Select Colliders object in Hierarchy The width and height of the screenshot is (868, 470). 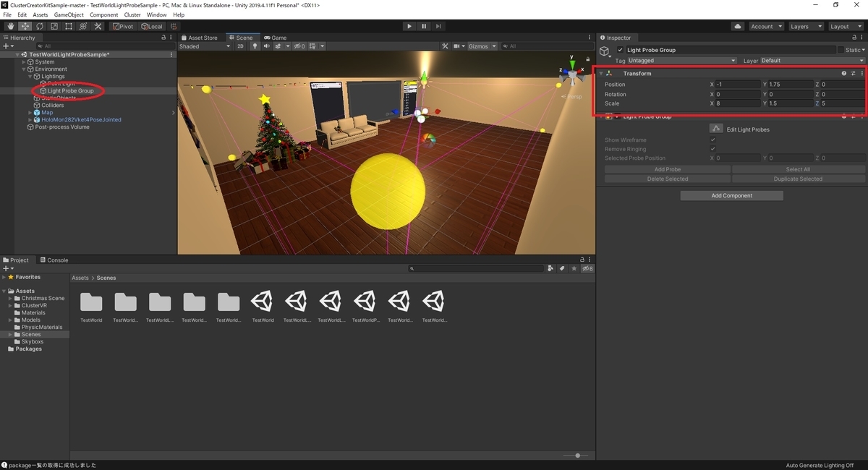tap(53, 106)
